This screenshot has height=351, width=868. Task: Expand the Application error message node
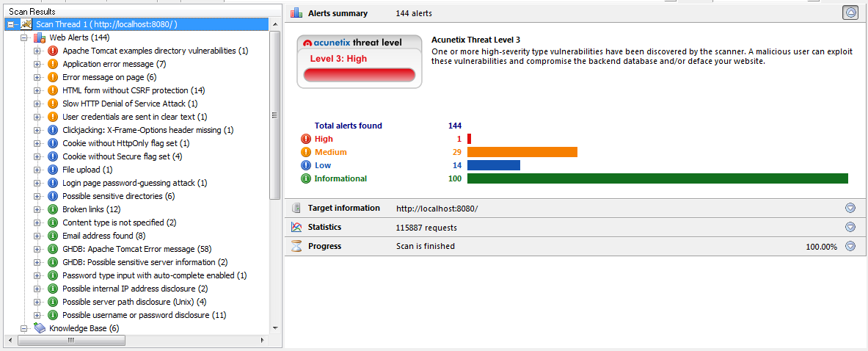pos(37,64)
